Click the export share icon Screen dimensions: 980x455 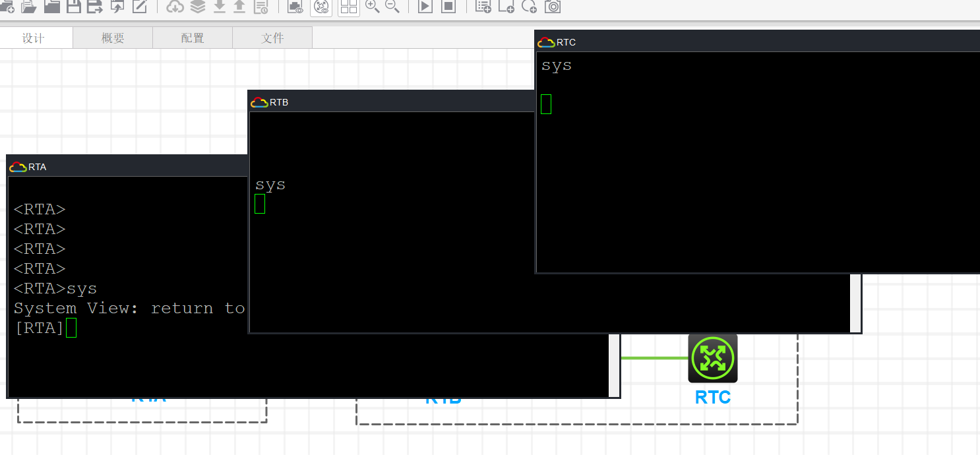pyautogui.click(x=117, y=7)
